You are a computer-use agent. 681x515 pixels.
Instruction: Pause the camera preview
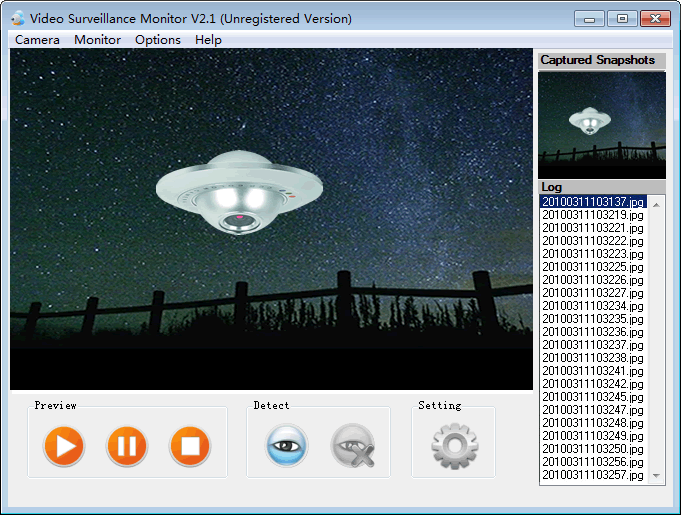click(127, 445)
